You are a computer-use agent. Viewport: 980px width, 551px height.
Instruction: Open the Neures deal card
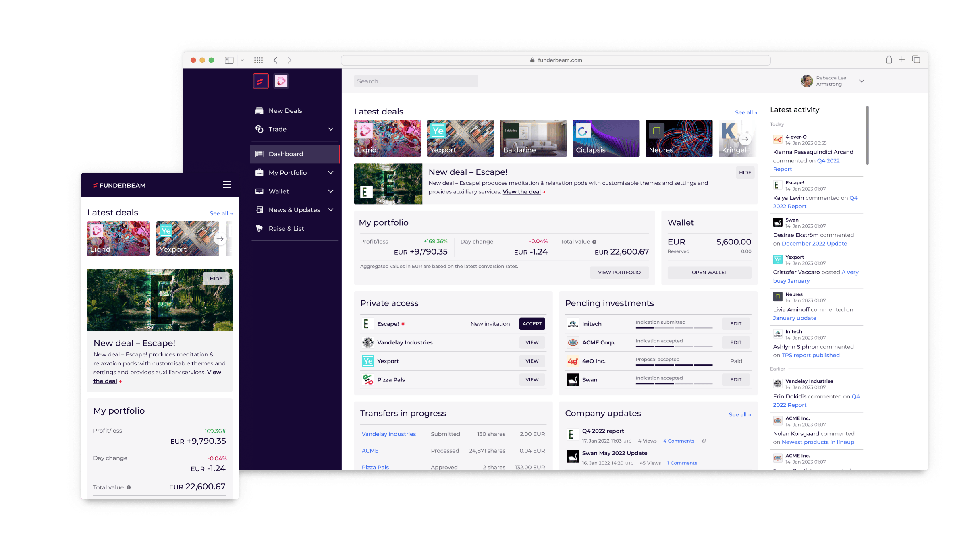click(679, 138)
